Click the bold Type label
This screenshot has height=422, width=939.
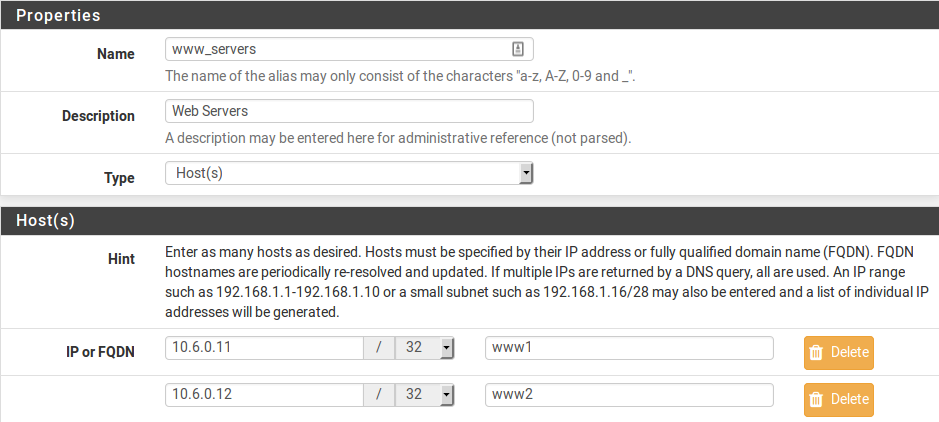[119, 178]
